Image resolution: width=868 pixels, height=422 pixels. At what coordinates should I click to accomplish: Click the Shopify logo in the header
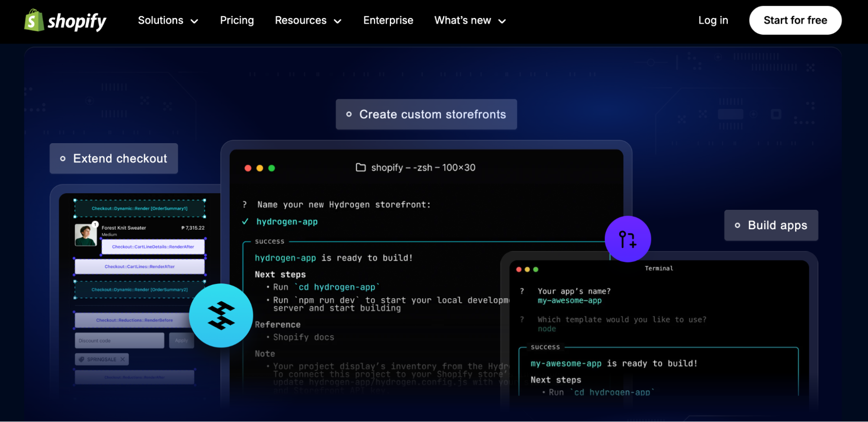[65, 20]
